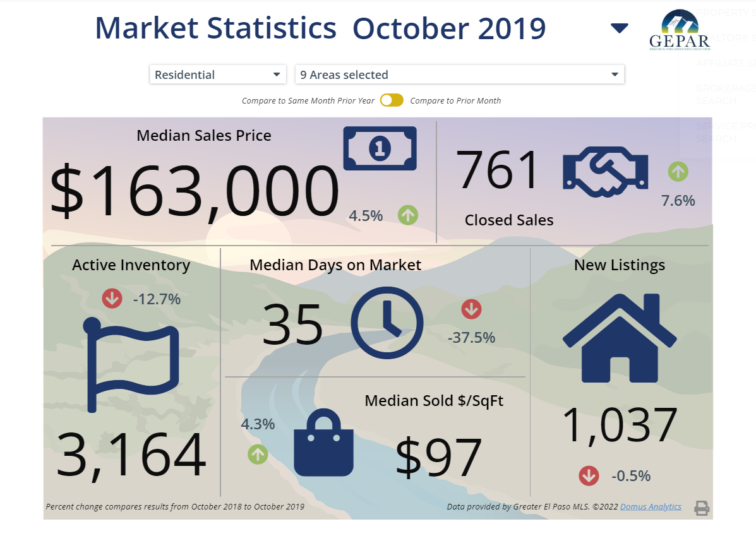The image size is (756, 536).
Task: Click the printer icon
Action: tap(702, 508)
